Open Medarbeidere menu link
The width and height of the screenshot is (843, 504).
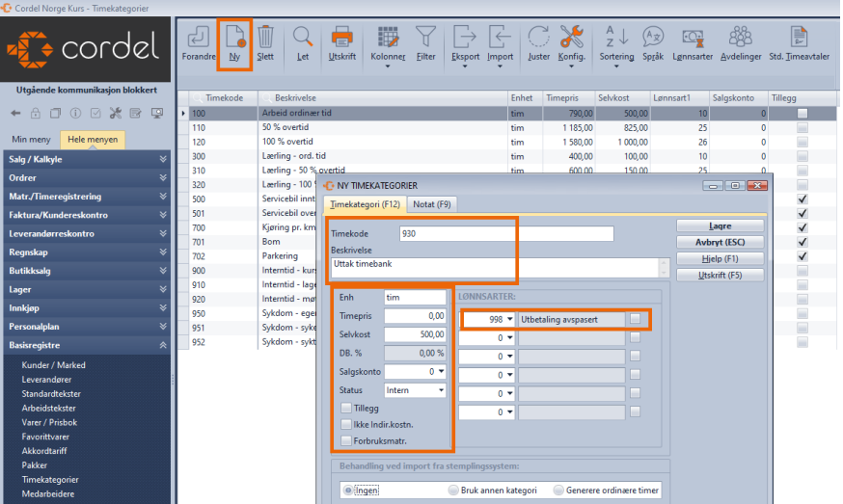click(48, 493)
